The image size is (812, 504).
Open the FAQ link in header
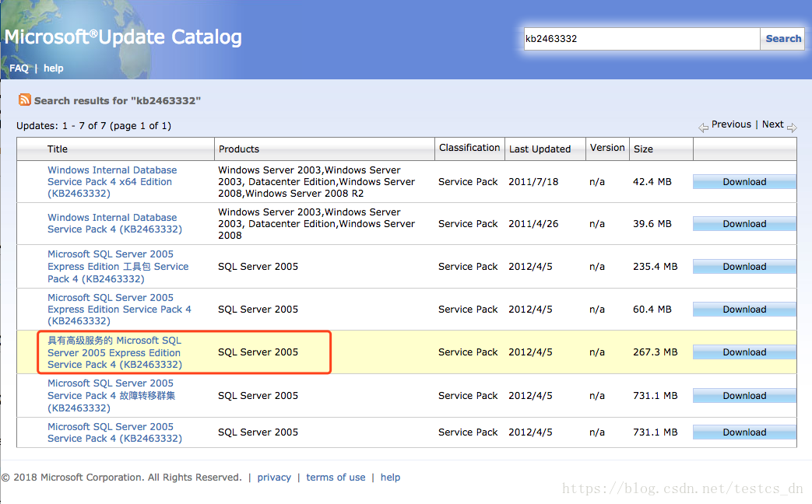[x=19, y=68]
